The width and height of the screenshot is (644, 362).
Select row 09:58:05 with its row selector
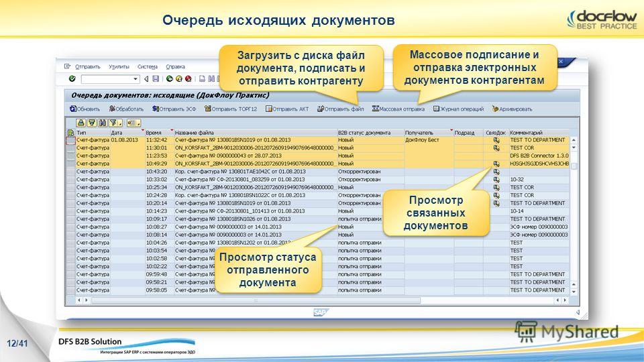pos(70,290)
